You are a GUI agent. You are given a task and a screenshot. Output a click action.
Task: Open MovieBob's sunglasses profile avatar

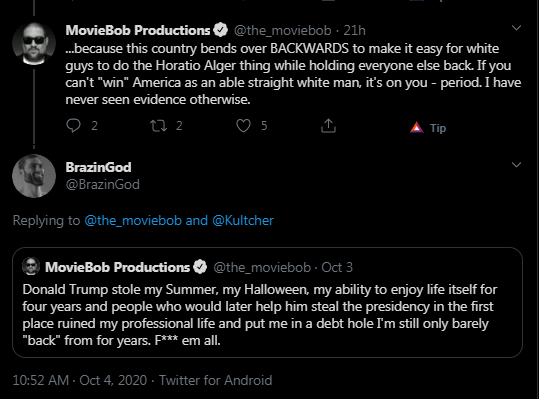(x=34, y=44)
